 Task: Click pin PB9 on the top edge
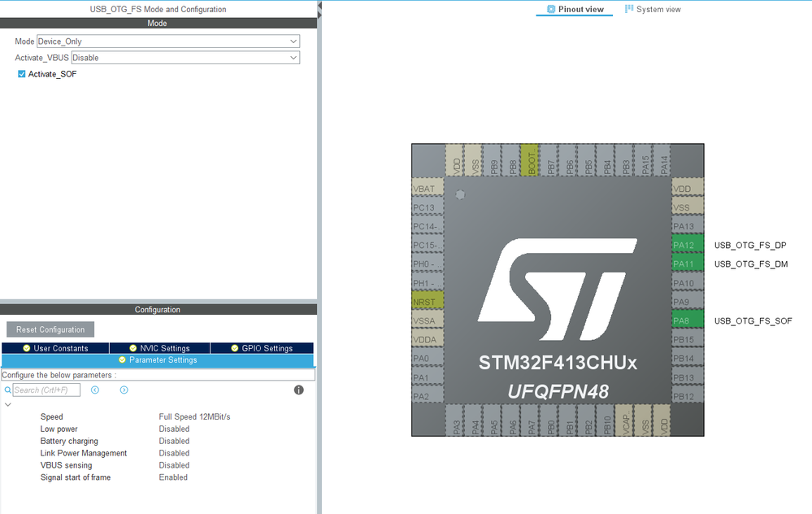[x=493, y=160]
